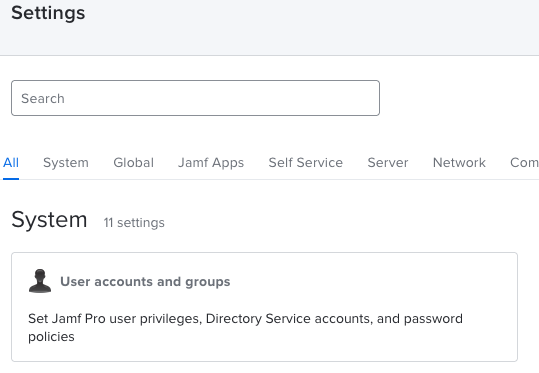Go to the Network tab
The image size is (539, 373).
coord(459,163)
